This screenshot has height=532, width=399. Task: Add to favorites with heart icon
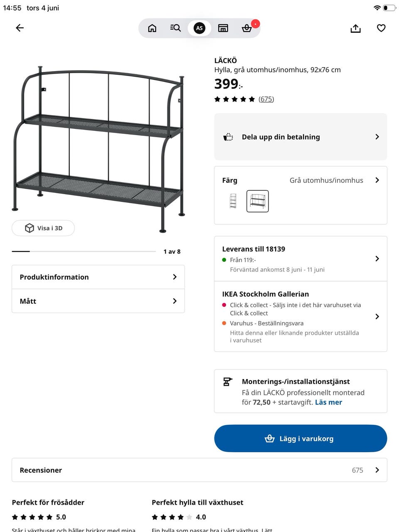click(x=381, y=28)
